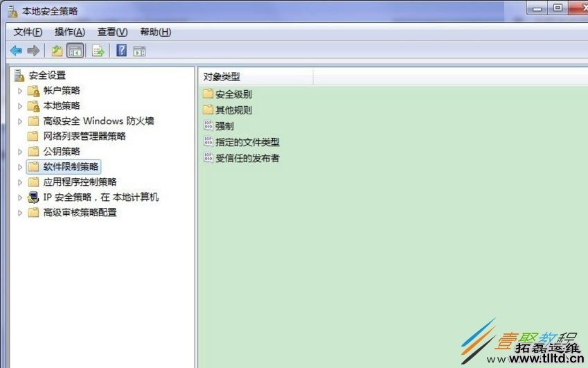Image resolution: width=588 pixels, height=368 pixels.
Task: Toggle the show/hide console tree icon
Action: tap(75, 51)
